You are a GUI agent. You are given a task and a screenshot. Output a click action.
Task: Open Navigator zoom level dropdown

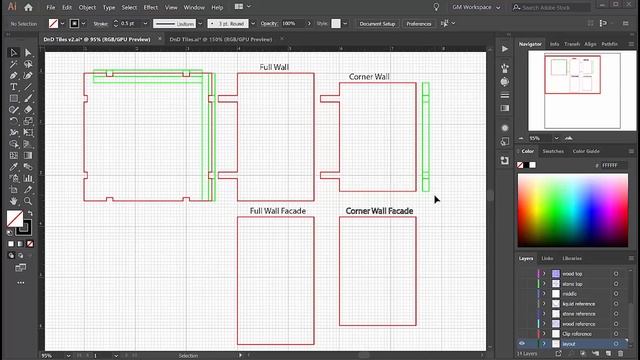coord(556,138)
